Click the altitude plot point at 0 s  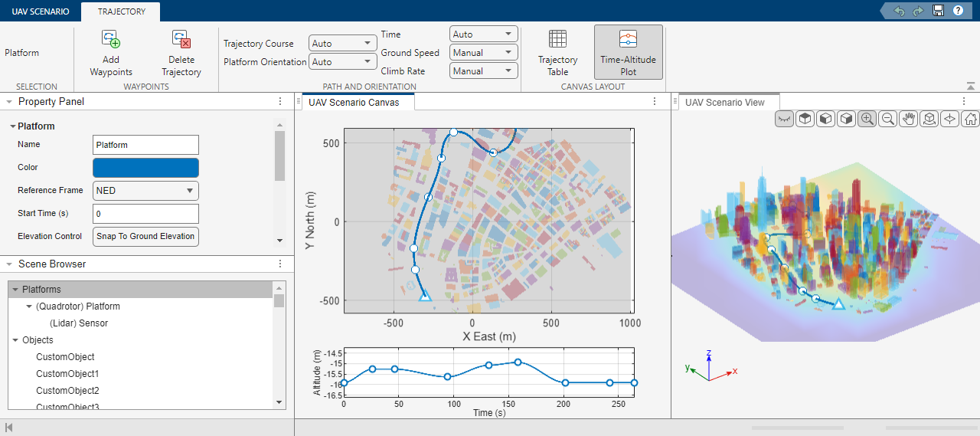[344, 382]
